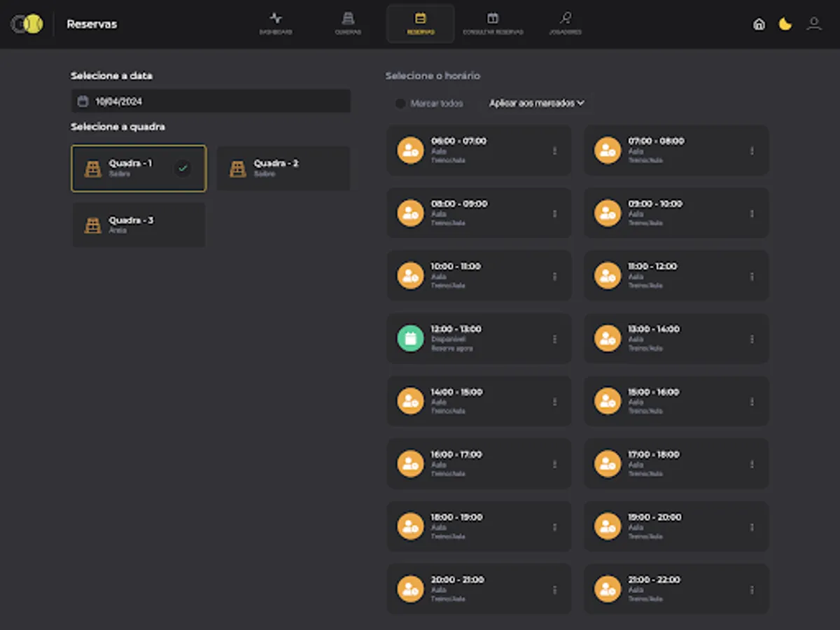
Task: Expand the Aplicar aos marcados dropdown
Action: [535, 103]
